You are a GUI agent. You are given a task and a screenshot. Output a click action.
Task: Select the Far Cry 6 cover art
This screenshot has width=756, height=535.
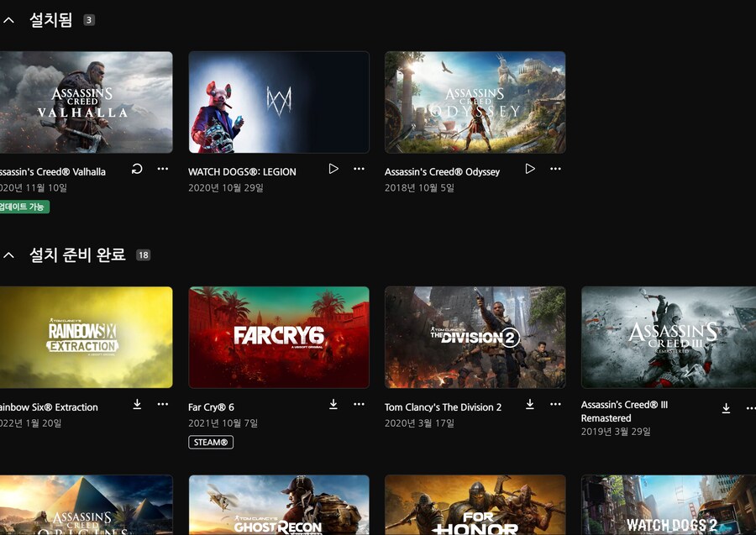tap(279, 337)
